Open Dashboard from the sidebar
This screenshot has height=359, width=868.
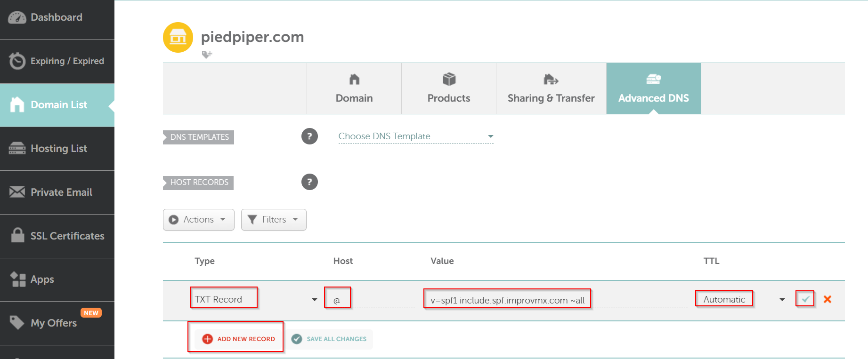pyautogui.click(x=57, y=18)
